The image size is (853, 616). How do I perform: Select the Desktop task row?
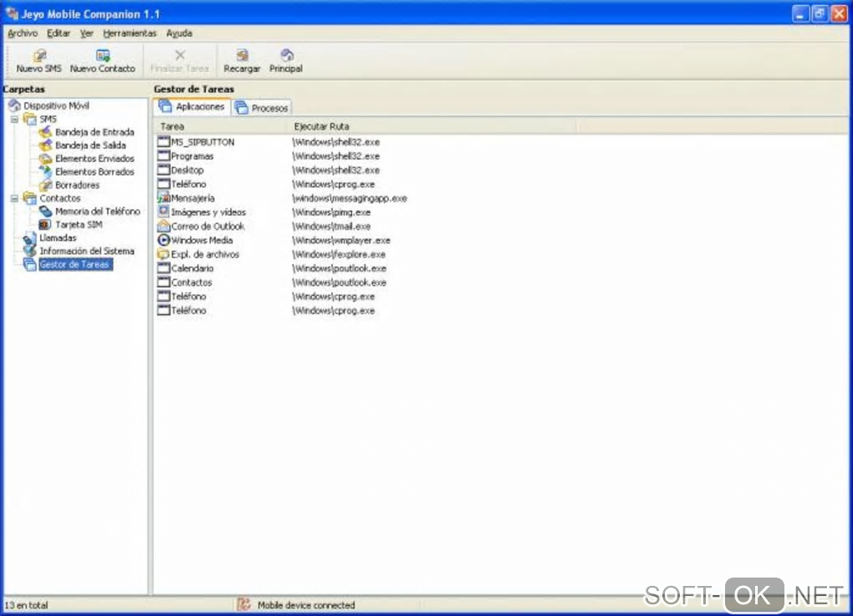tap(187, 171)
